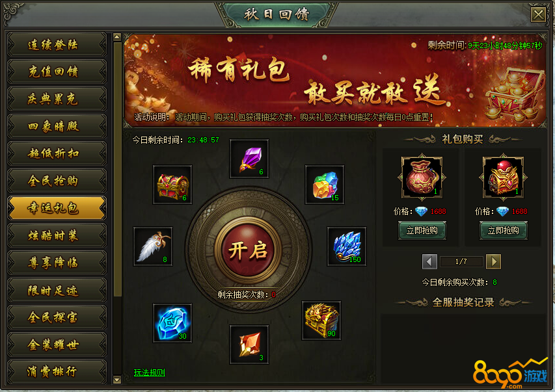This screenshot has width=555, height=392.
Task: Go to previous gift pack page
Action: (x=429, y=262)
